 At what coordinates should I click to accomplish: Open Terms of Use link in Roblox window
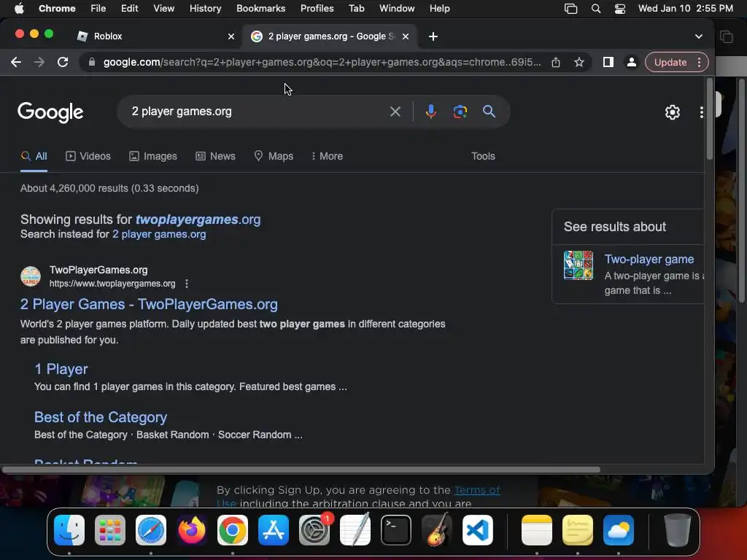coord(477,490)
